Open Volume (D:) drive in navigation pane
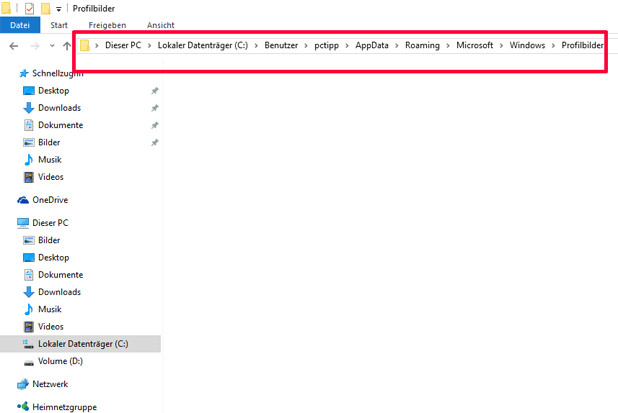Image resolution: width=618 pixels, height=413 pixels. tap(60, 361)
